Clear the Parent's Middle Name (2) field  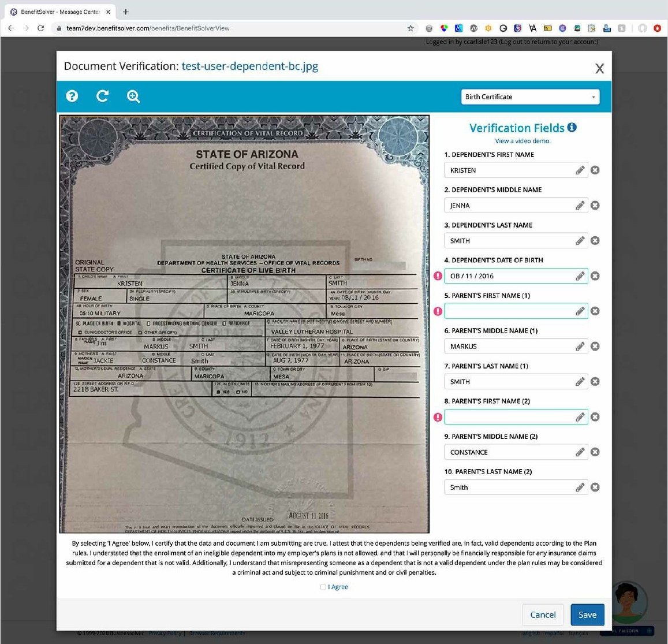click(x=595, y=452)
